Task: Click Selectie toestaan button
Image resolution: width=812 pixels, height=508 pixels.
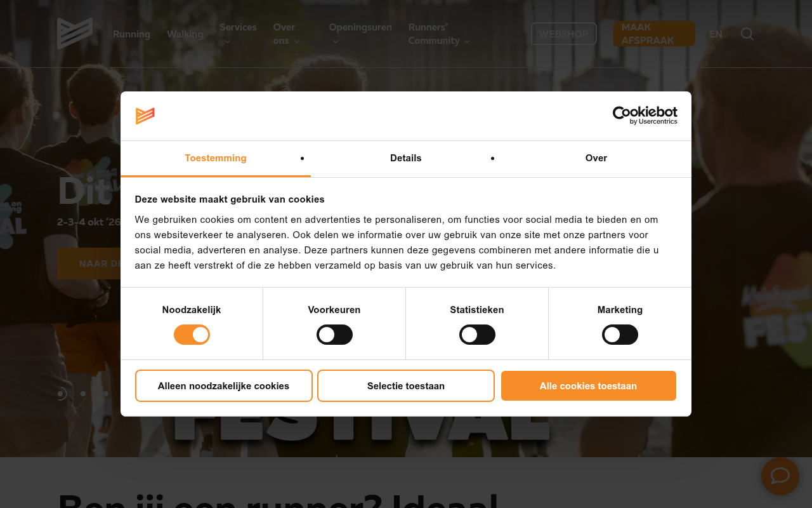Action: pyautogui.click(x=406, y=385)
